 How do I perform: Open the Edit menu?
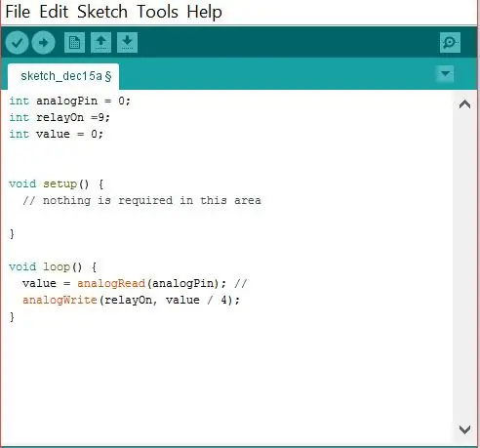(x=54, y=12)
